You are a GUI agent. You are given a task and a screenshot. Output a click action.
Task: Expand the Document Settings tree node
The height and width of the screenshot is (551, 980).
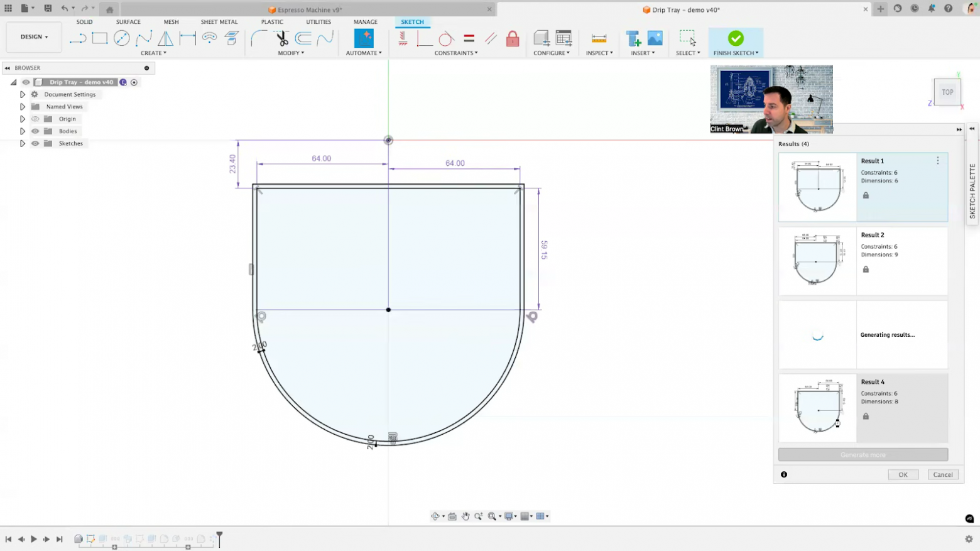coord(23,94)
